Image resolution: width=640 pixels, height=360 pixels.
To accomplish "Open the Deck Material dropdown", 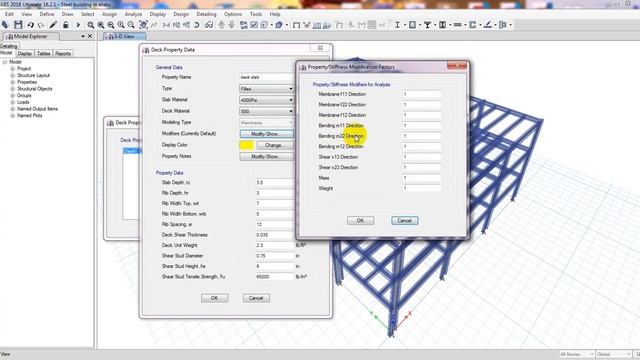I will (x=267, y=111).
